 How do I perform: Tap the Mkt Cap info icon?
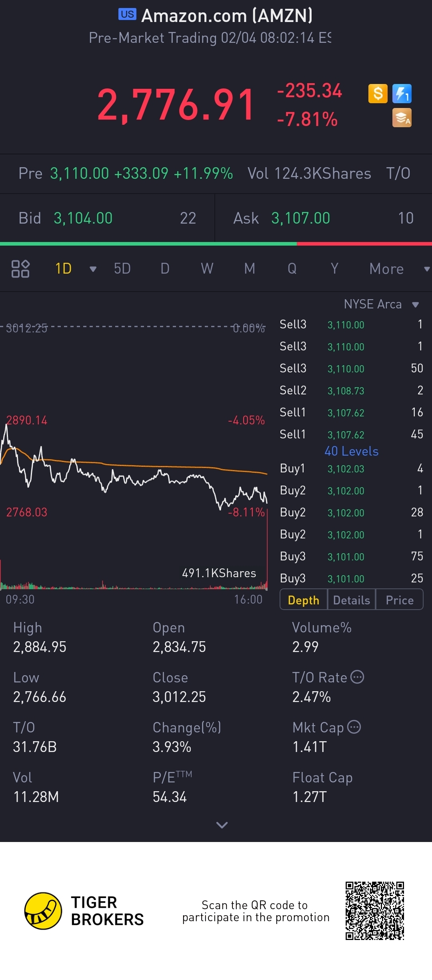pyautogui.click(x=354, y=727)
